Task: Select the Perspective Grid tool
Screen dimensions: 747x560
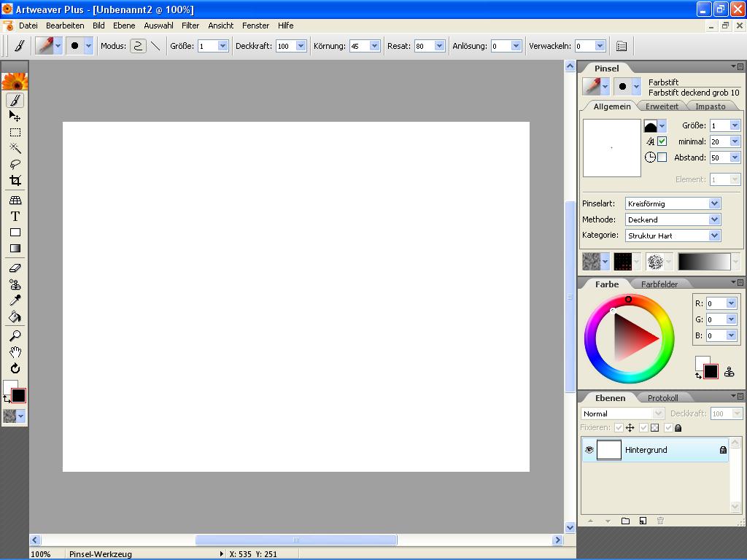Action: coord(15,201)
